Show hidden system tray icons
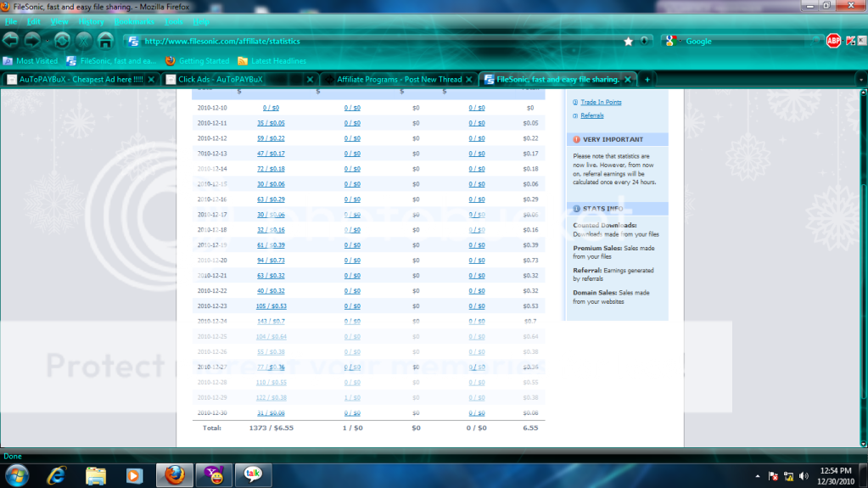This screenshot has height=488, width=868. (757, 476)
